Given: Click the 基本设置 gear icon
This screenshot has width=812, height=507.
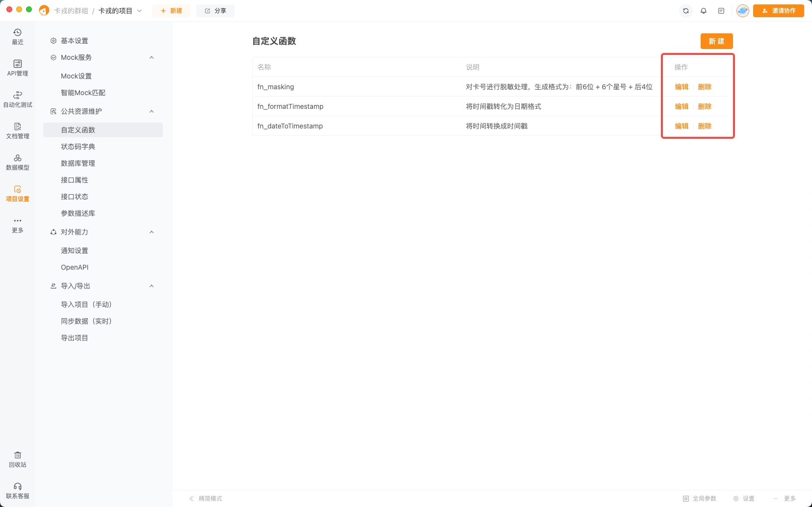Looking at the screenshot, I should [x=53, y=41].
